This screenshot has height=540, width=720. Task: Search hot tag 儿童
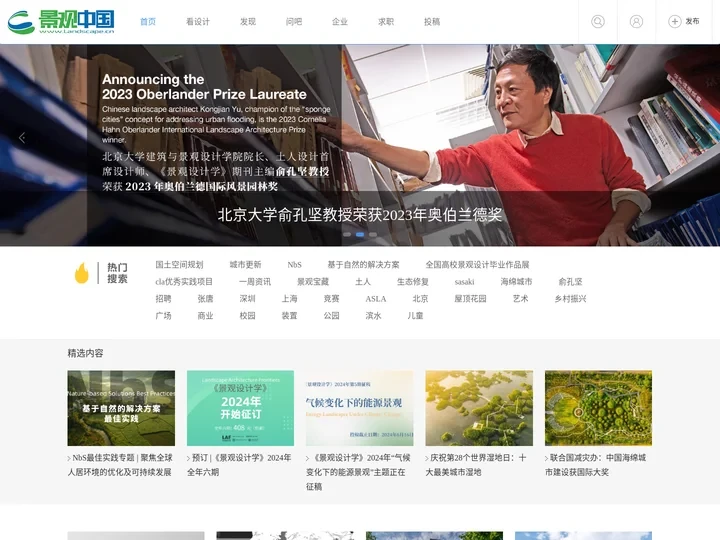click(x=415, y=315)
